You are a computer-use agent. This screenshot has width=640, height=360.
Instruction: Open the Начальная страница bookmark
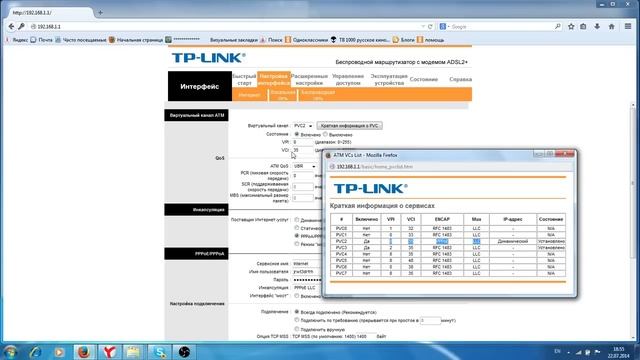136,40
